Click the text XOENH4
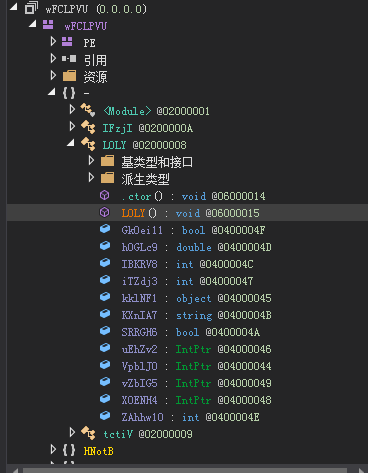The width and height of the screenshot is (368, 473). pyautogui.click(x=139, y=400)
